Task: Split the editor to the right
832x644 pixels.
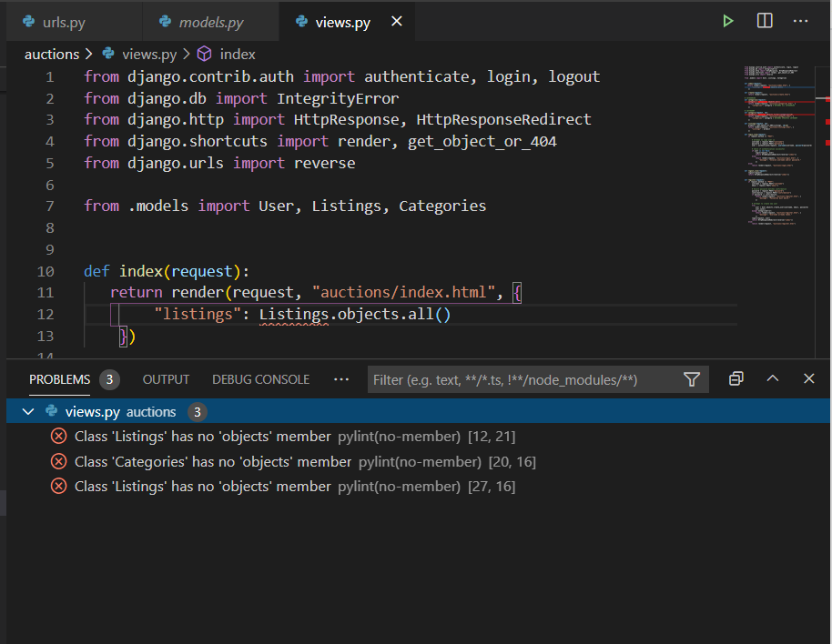Action: tap(765, 21)
